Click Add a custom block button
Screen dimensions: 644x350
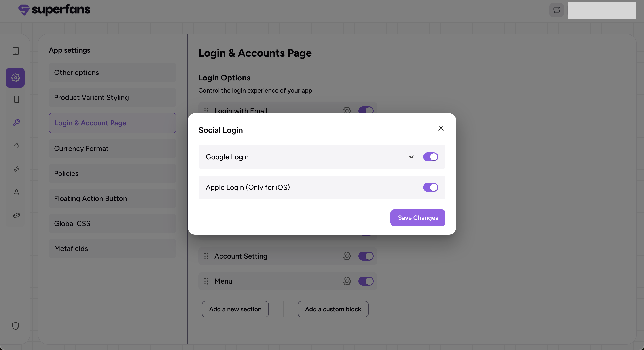click(x=333, y=309)
